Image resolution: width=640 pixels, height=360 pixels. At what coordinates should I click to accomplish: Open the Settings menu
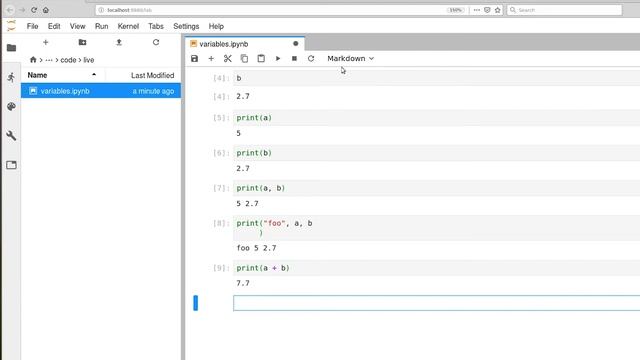coord(186,26)
